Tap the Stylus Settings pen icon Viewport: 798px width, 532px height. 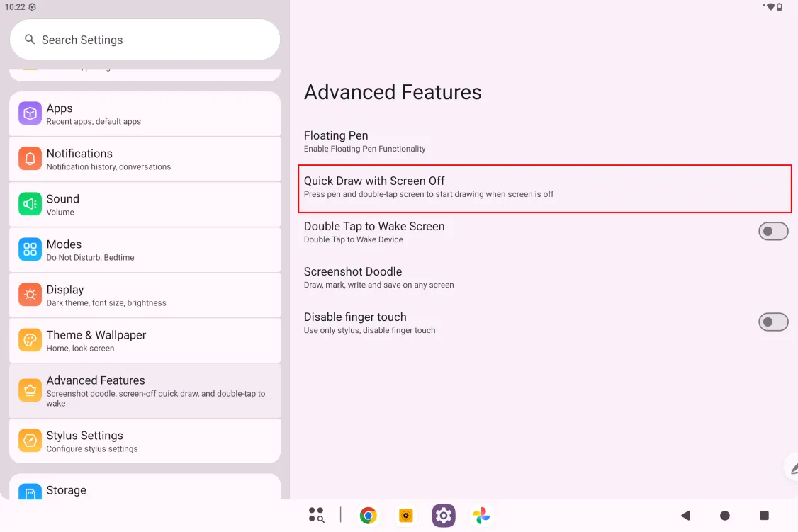(x=30, y=441)
